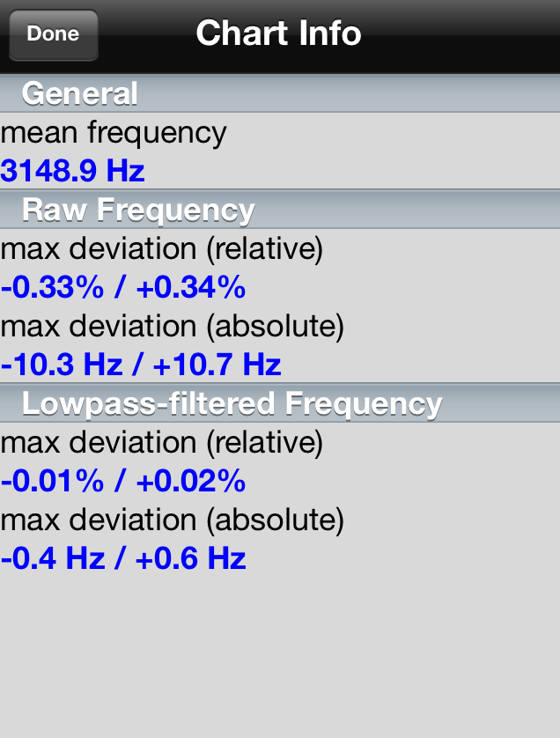
Task: Tap the General section header
Action: point(280,92)
